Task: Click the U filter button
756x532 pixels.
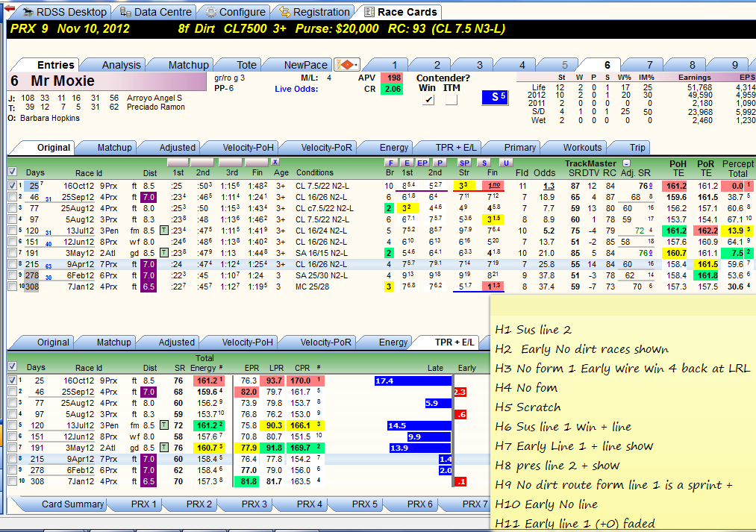Action: (x=506, y=163)
